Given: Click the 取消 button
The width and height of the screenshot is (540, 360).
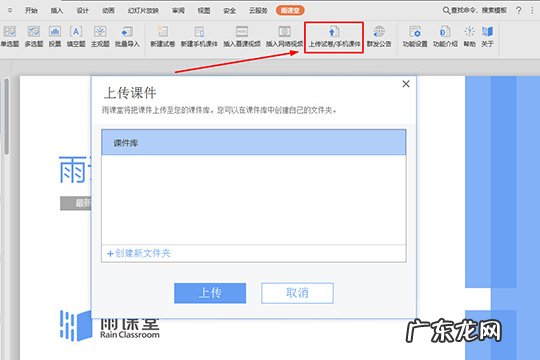Looking at the screenshot, I should 297,293.
